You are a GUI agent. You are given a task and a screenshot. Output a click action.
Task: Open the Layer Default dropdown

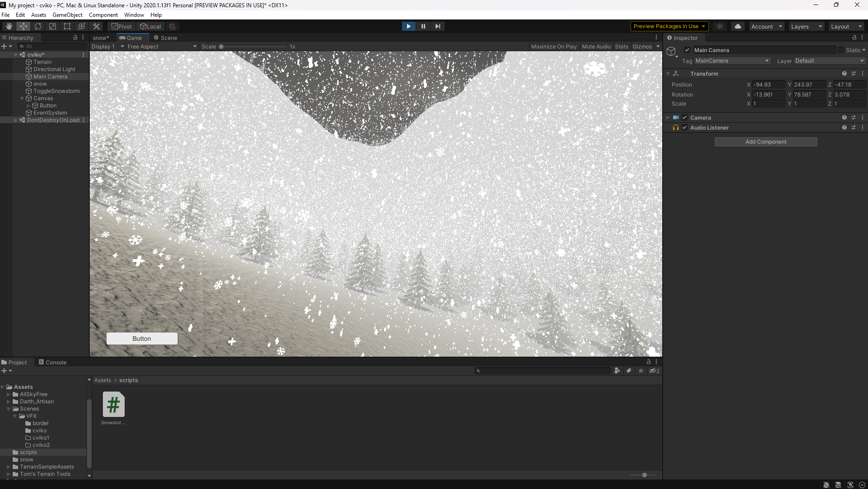tap(829, 61)
